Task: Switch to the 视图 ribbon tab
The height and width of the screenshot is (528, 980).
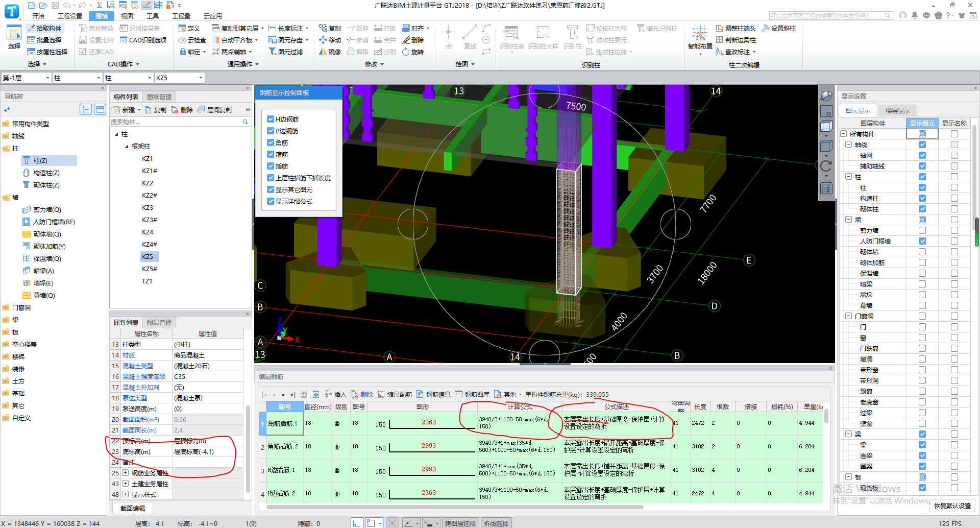Action: click(x=127, y=16)
